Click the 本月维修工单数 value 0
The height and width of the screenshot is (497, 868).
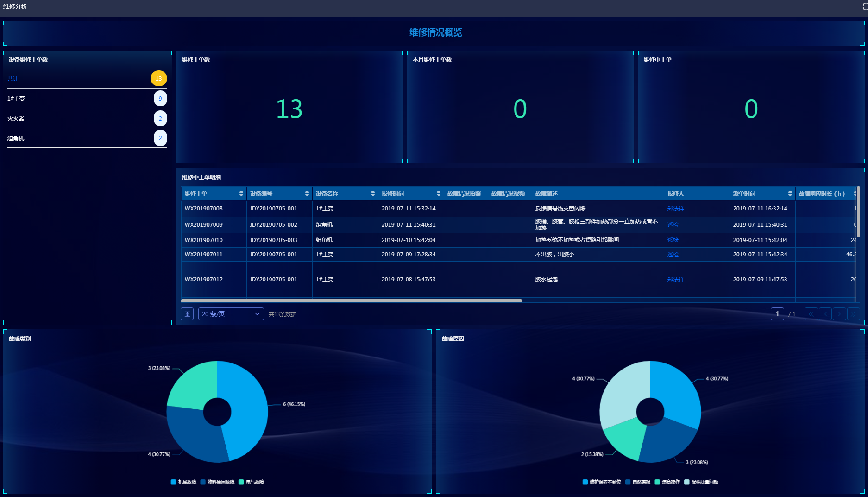coord(520,109)
